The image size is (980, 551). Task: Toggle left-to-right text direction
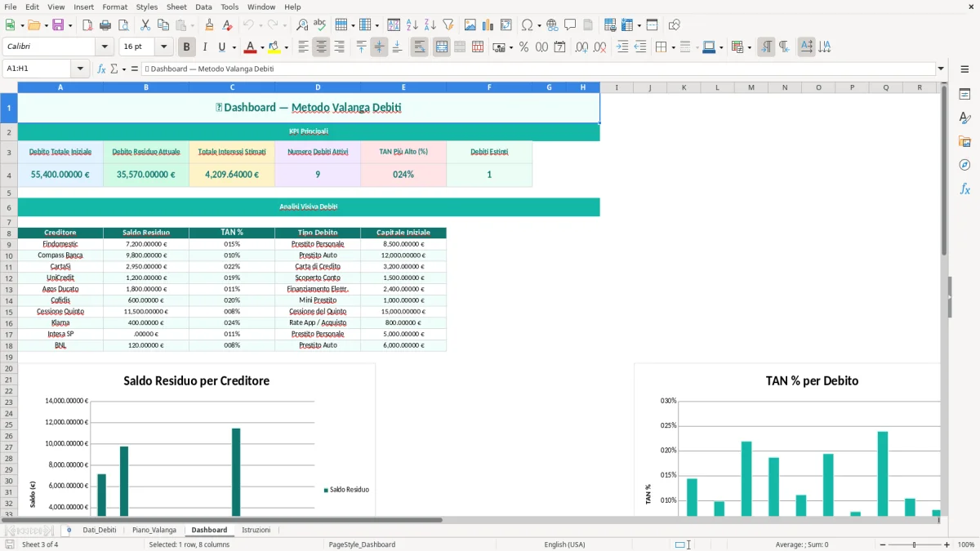point(766,47)
